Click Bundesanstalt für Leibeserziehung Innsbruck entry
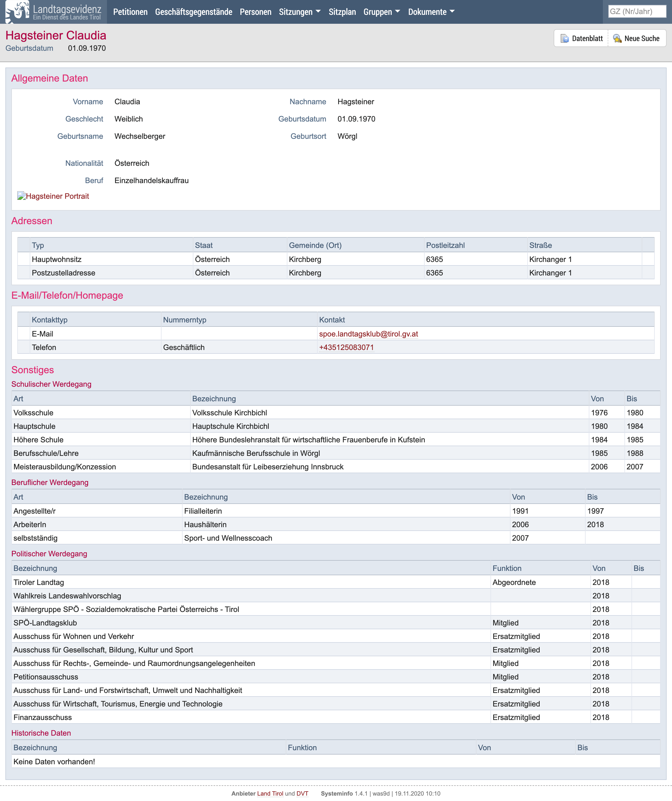This screenshot has width=672, height=801. click(x=268, y=467)
